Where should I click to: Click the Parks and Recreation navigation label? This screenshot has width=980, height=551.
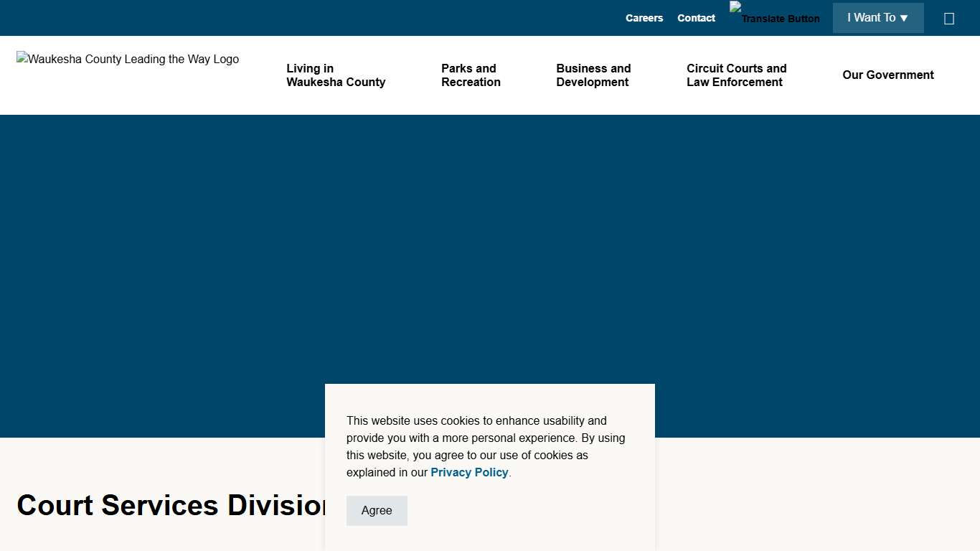coord(471,75)
